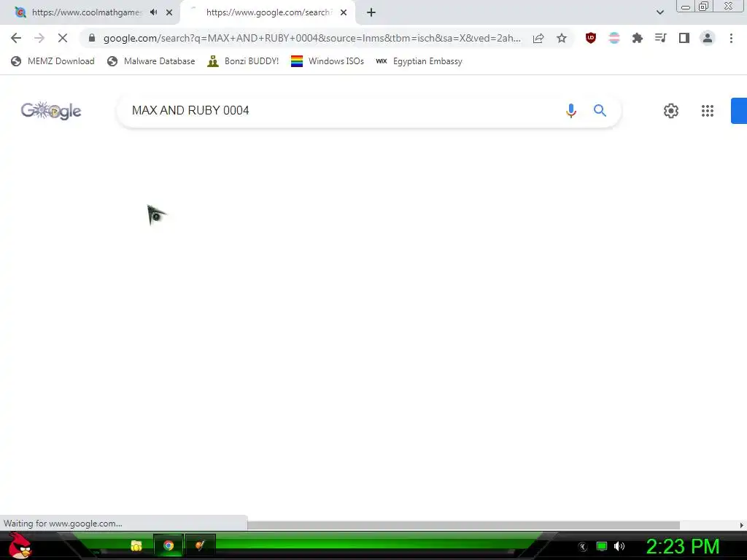
Task: Open the volume tray icon
Action: point(619,546)
